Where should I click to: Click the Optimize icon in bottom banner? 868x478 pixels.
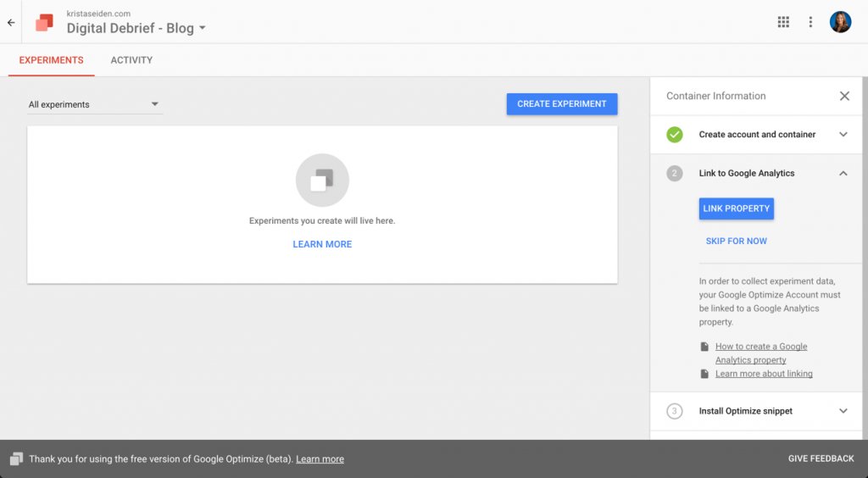click(16, 459)
